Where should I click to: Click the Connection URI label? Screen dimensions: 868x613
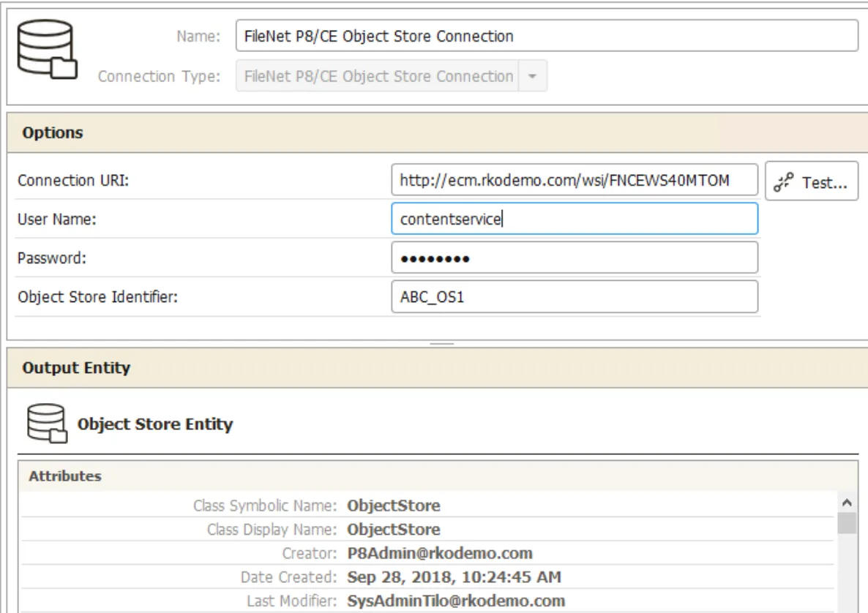point(73,181)
